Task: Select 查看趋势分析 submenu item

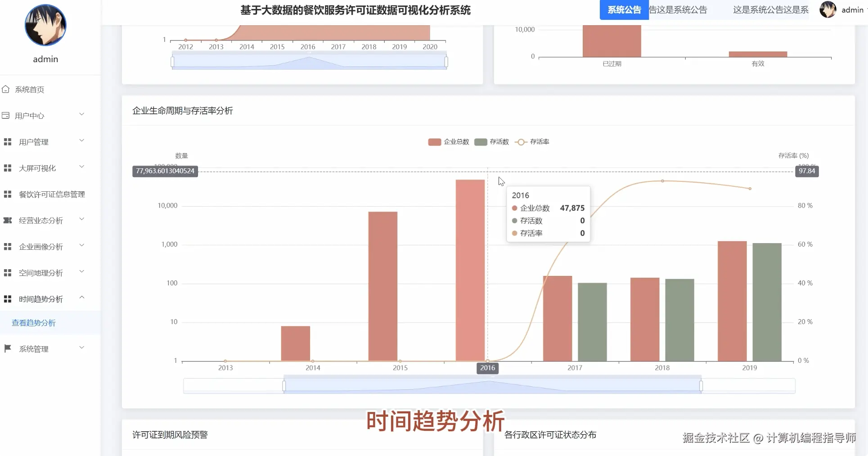Action: pos(50,323)
